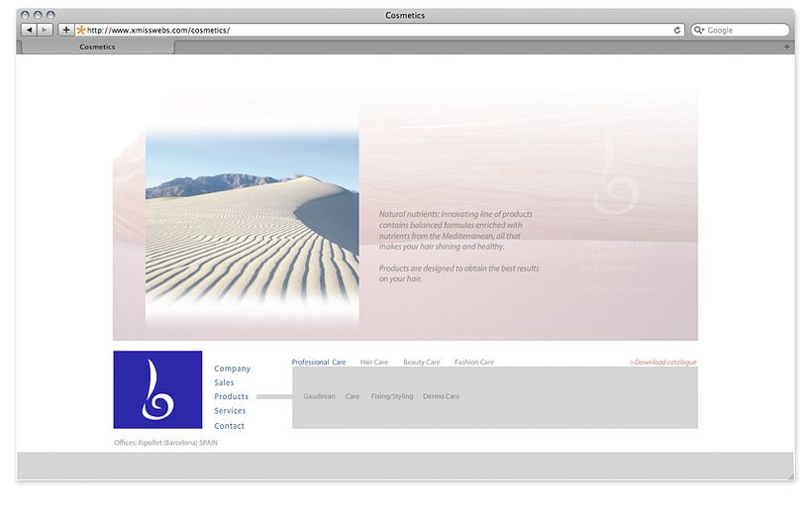Click the Download catalogue link

pyautogui.click(x=662, y=362)
